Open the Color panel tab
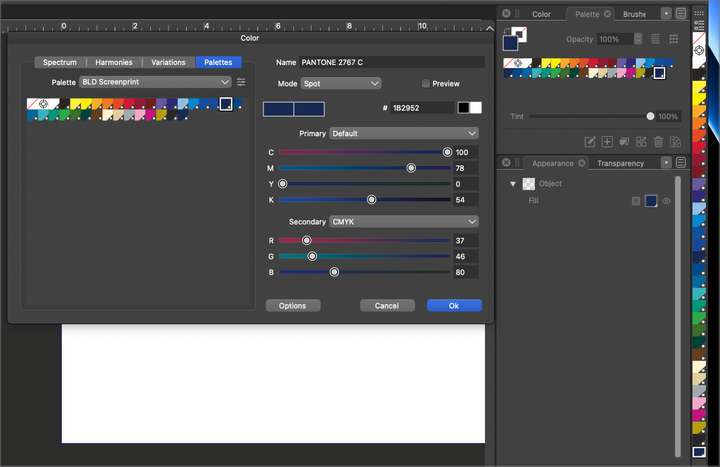720x467 pixels. coord(541,14)
